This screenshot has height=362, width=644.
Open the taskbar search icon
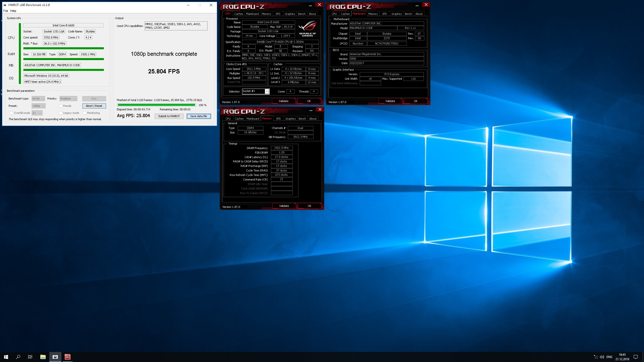pyautogui.click(x=18, y=357)
